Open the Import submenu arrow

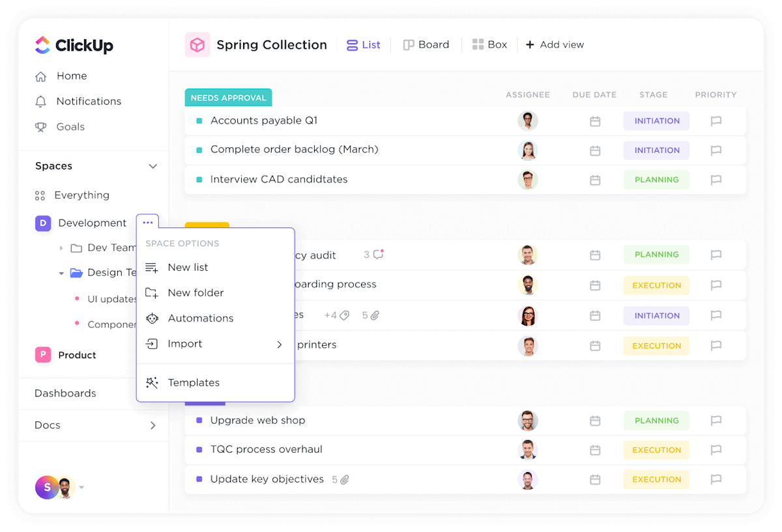(x=280, y=344)
